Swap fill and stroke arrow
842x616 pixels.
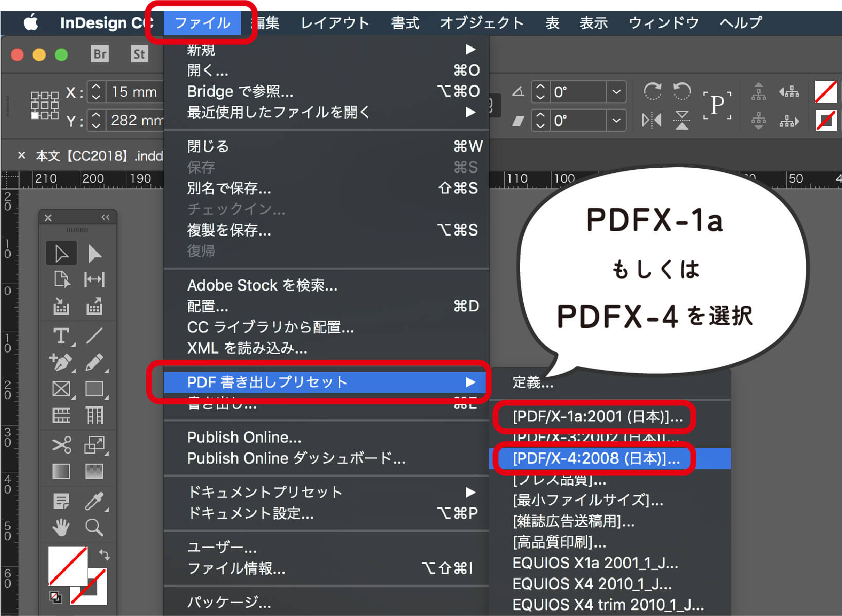click(x=105, y=554)
